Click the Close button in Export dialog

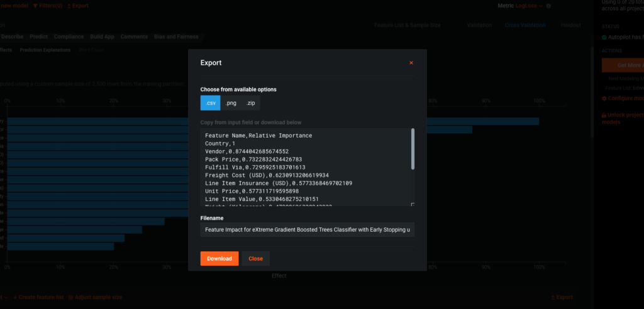coord(255,259)
